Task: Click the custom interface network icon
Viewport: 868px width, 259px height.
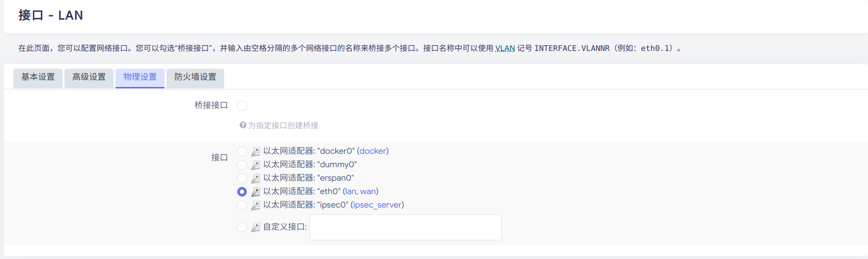Action: pyautogui.click(x=255, y=227)
